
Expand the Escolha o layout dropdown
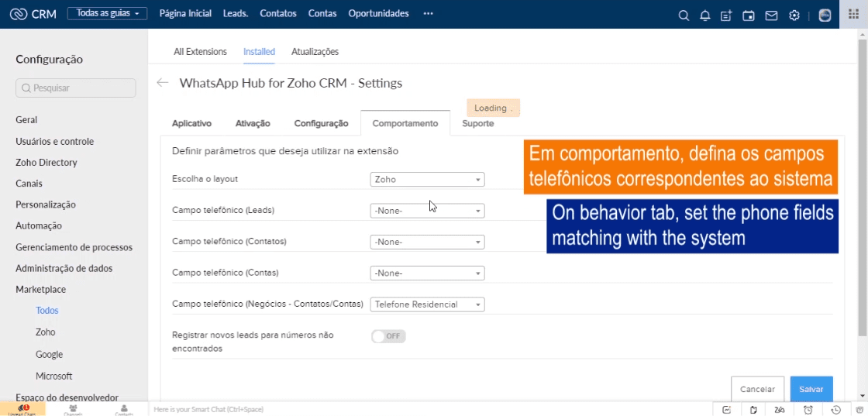427,180
